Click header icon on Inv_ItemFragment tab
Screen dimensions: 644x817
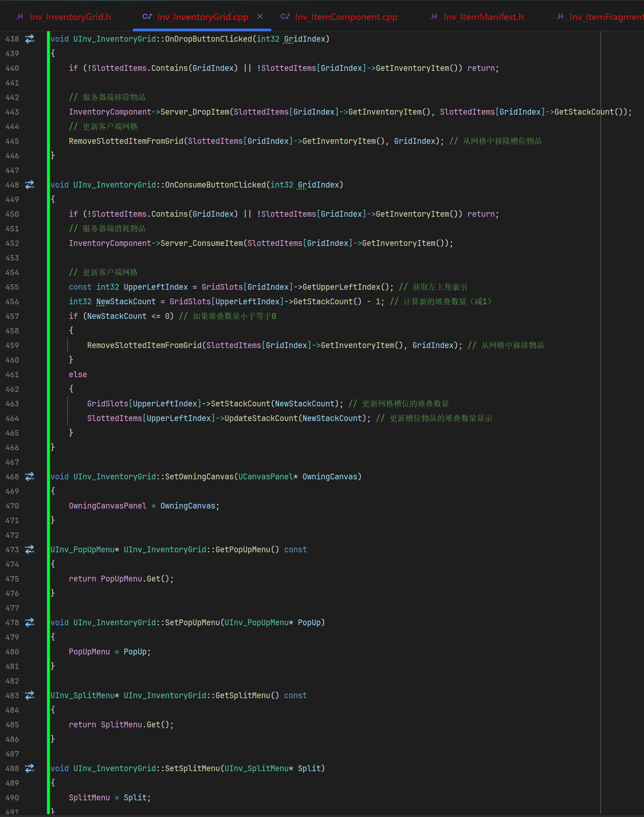point(560,17)
